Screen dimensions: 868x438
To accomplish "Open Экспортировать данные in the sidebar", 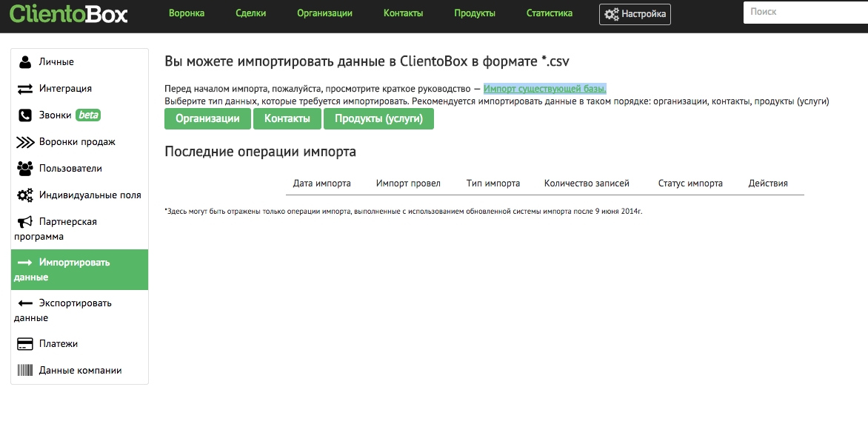I will (x=80, y=310).
